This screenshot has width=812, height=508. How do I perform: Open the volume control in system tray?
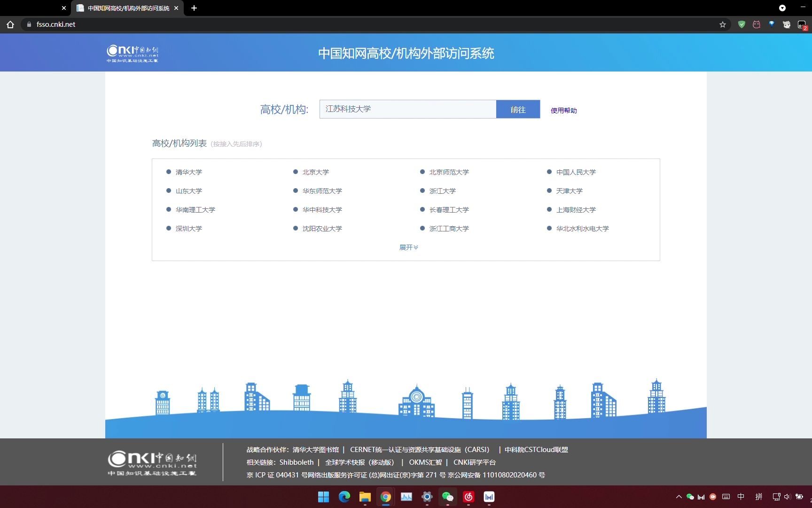(788, 497)
